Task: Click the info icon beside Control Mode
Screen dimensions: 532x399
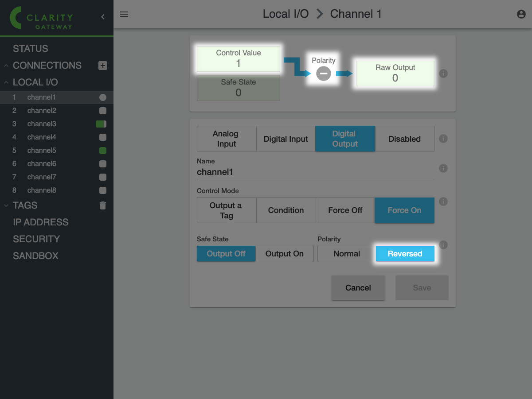Action: tap(443, 201)
